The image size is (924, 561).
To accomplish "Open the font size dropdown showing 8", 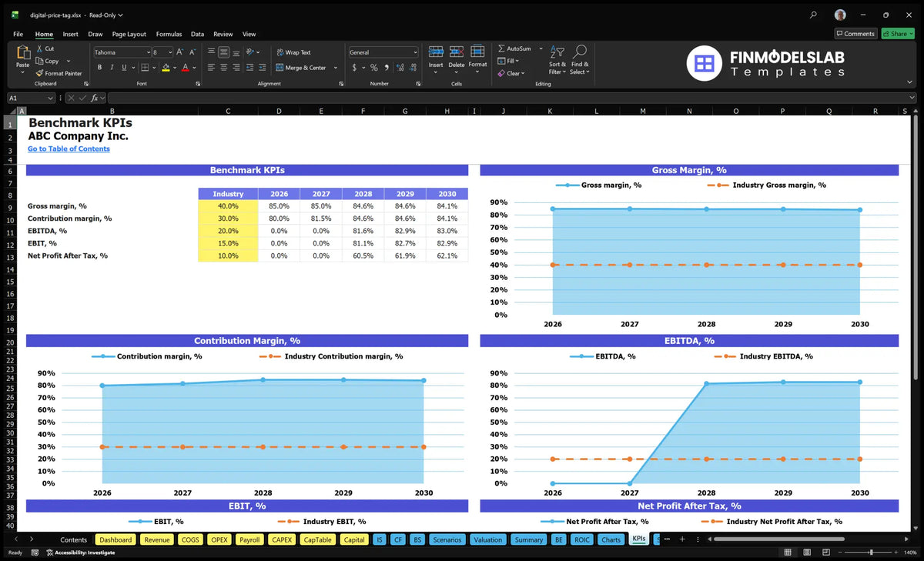I will coord(169,52).
